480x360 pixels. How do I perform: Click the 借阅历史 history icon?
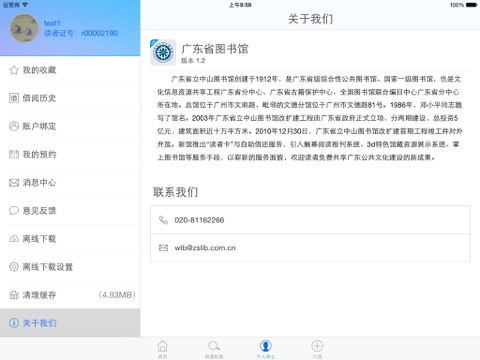[x=14, y=98]
